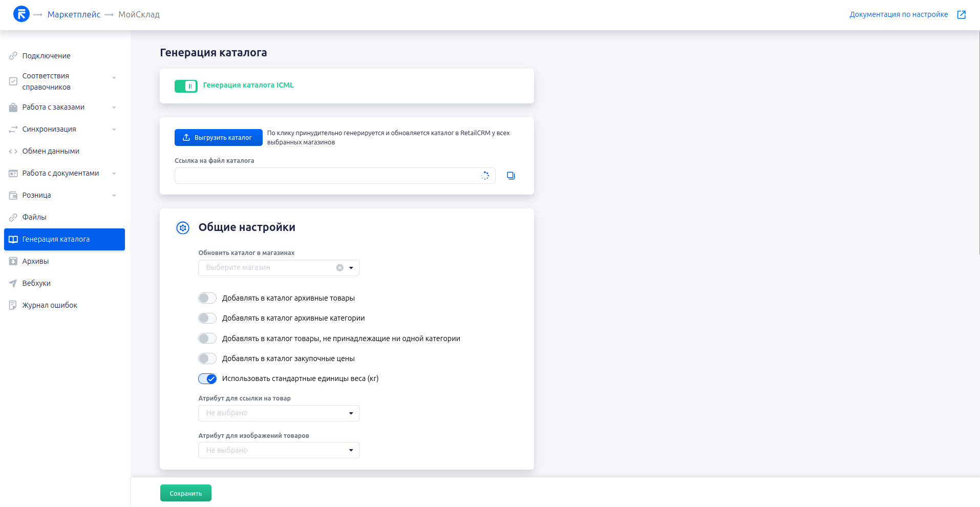Open the Выберите магазин dropdown

pyautogui.click(x=271, y=268)
